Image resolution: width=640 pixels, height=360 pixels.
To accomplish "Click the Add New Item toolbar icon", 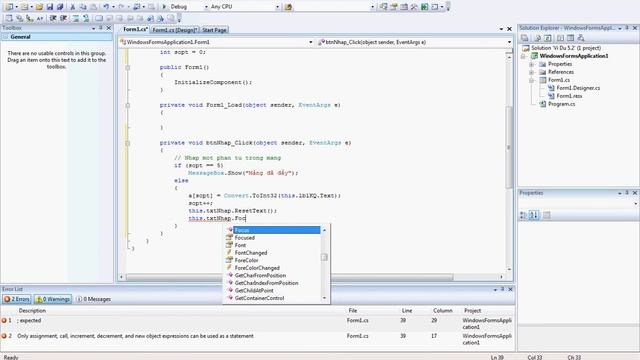I will pyautogui.click(x=24, y=7).
